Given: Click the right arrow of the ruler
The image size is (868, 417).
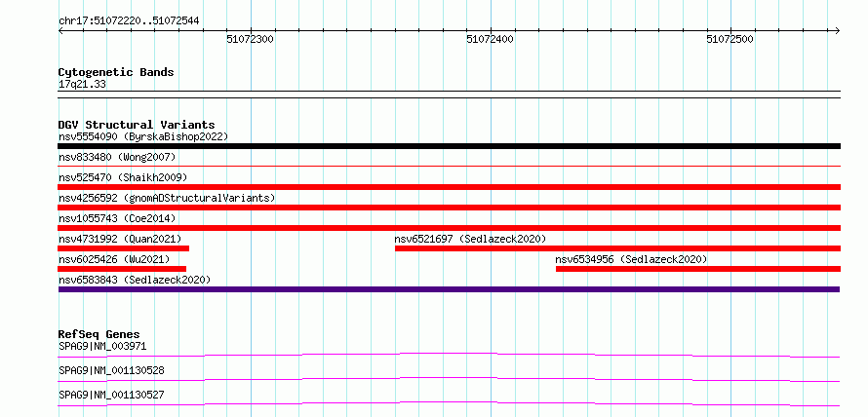Looking at the screenshot, I should 838,30.
